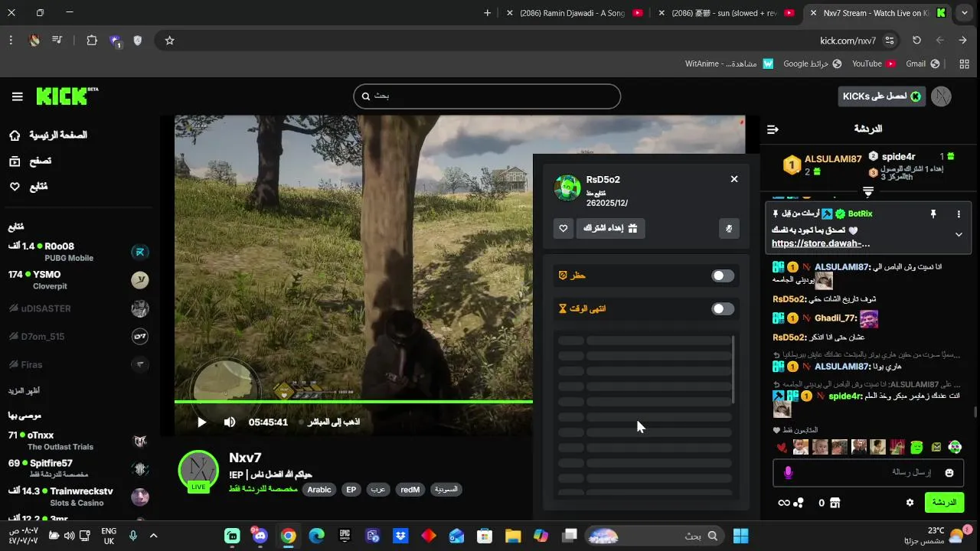
Task: Click the user card history scrollbar
Action: 733,370
